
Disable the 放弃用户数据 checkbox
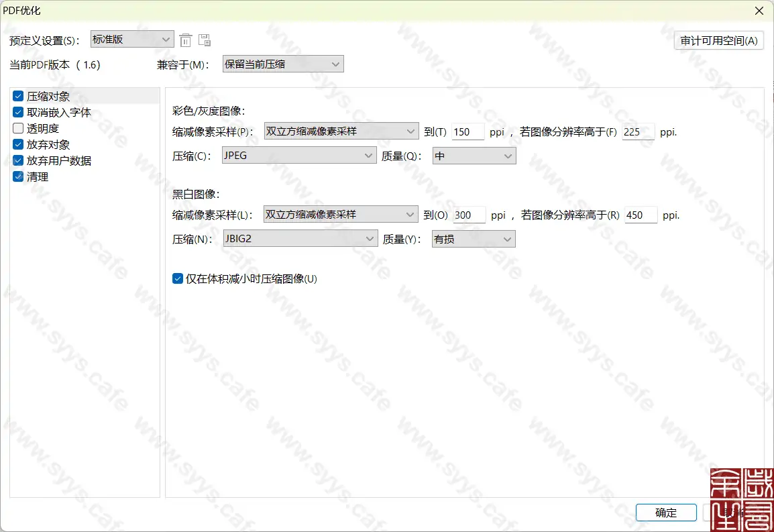pos(17,160)
